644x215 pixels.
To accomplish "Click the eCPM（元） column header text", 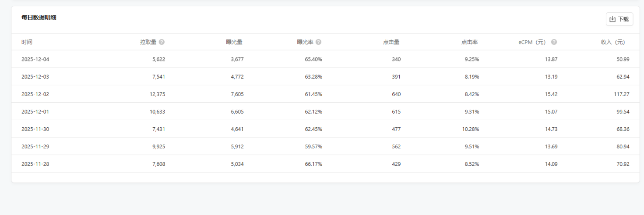I will pos(533,42).
